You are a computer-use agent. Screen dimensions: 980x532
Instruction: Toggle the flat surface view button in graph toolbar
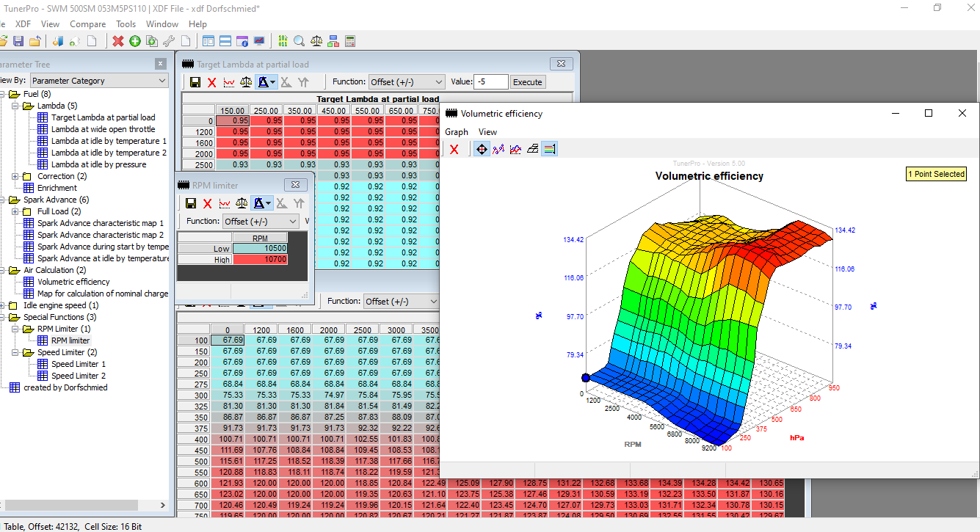point(533,149)
